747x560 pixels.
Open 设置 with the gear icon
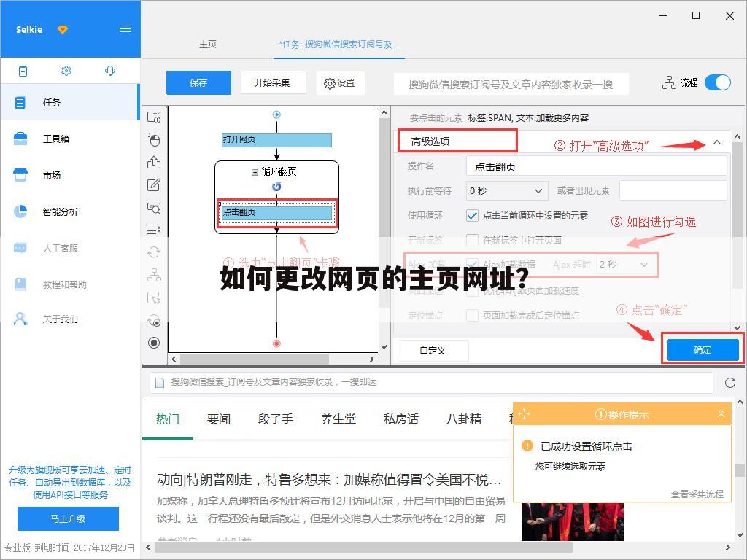click(x=340, y=83)
